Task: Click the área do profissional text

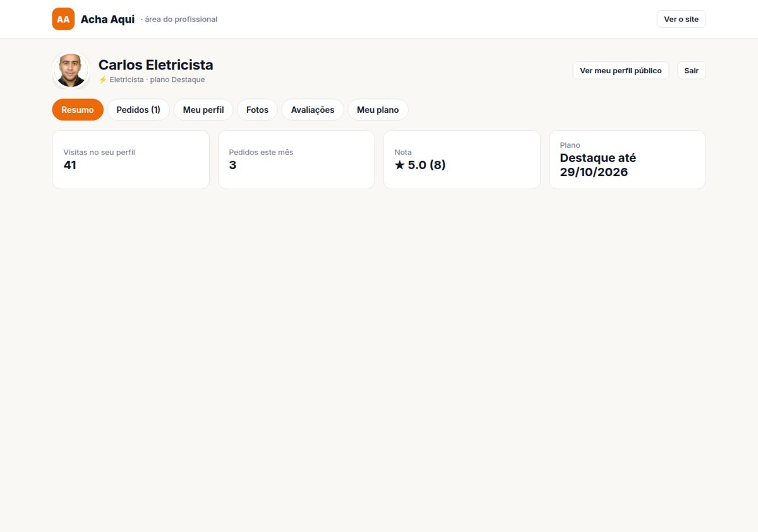Action: 181,20
